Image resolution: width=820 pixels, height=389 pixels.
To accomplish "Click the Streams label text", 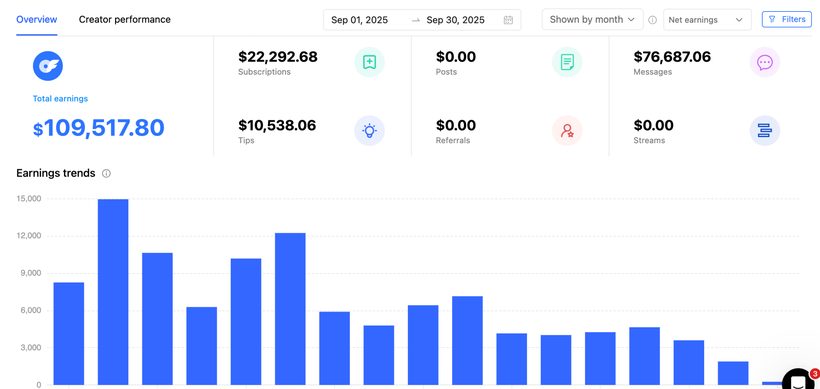I will coord(650,141).
